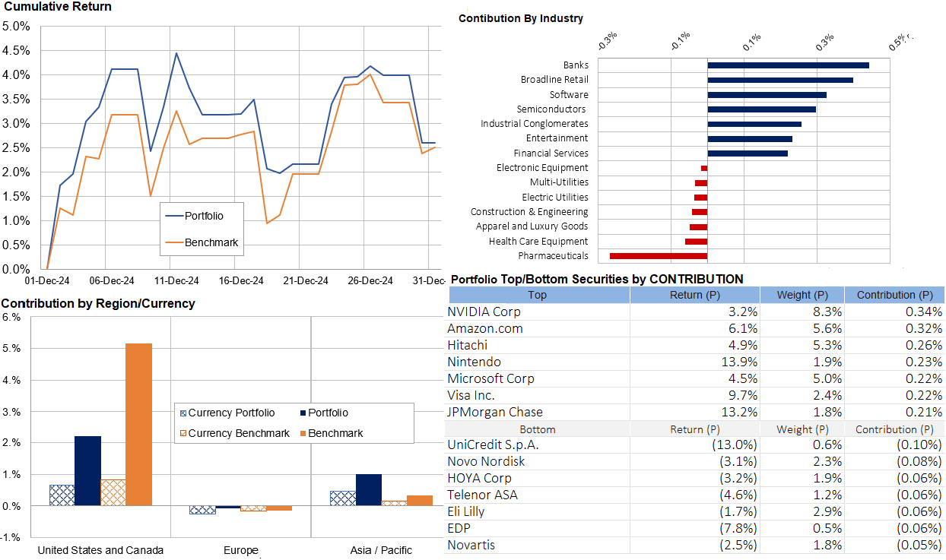Click the Currency Portfolio legend entry
The width and height of the screenshot is (946, 560).
click(227, 413)
